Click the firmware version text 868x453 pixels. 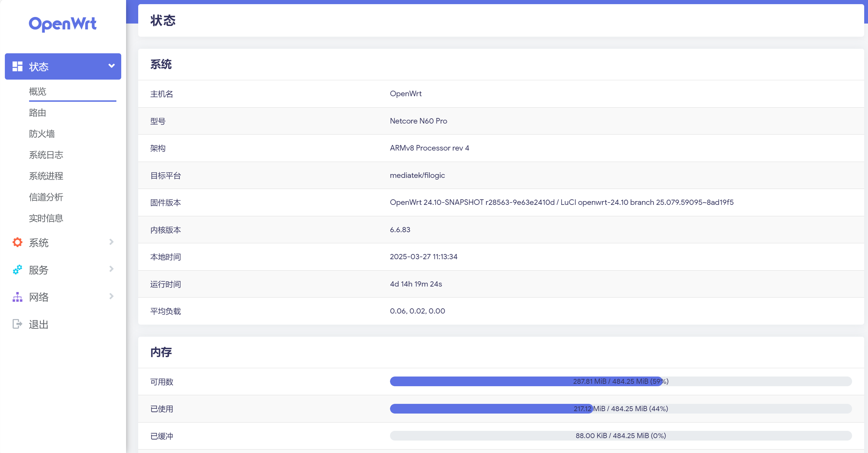(561, 202)
